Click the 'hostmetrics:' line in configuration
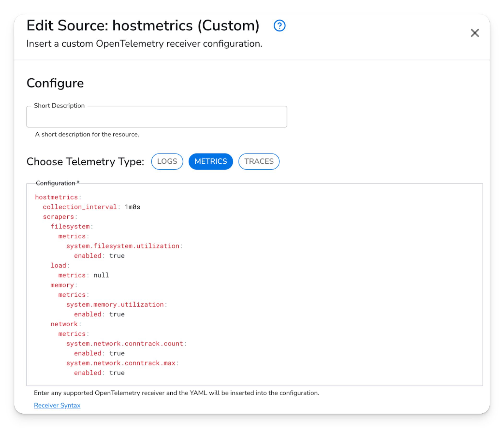 58,197
